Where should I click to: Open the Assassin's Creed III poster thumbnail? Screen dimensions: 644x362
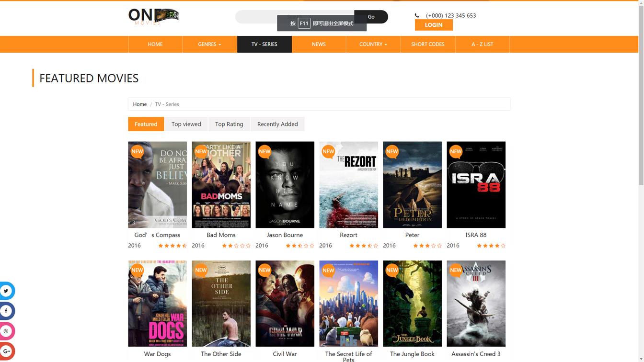point(476,304)
